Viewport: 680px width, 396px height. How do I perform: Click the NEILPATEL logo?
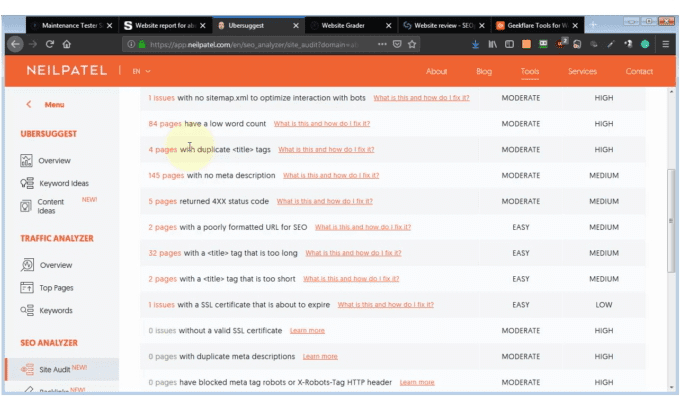66,70
